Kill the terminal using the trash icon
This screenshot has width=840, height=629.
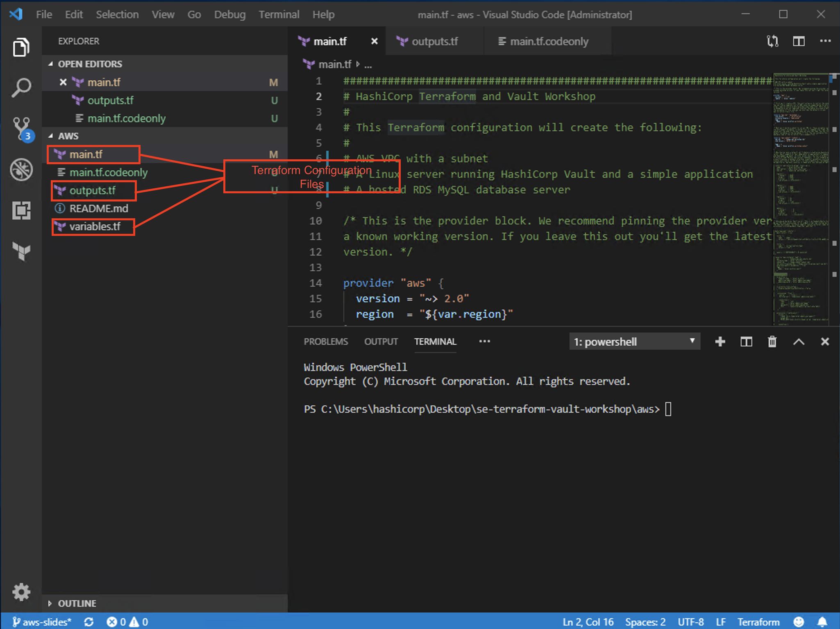click(x=772, y=342)
